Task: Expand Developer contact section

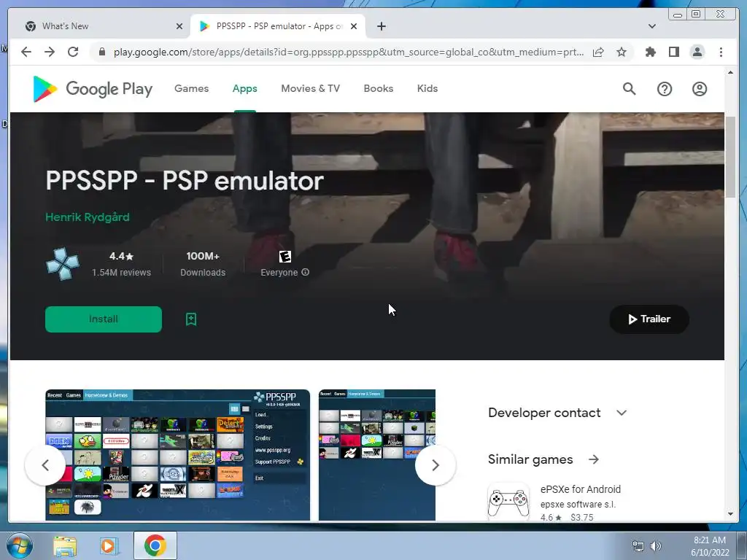Action: pyautogui.click(x=622, y=413)
